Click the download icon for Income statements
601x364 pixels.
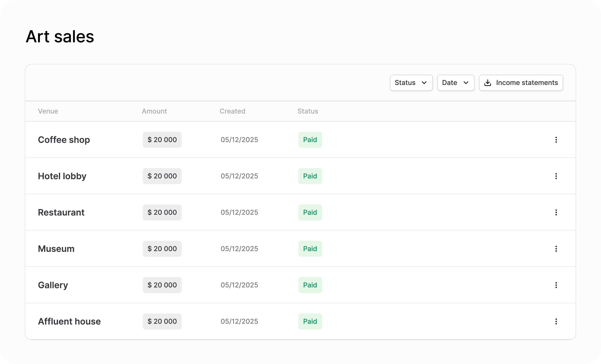[x=488, y=83]
